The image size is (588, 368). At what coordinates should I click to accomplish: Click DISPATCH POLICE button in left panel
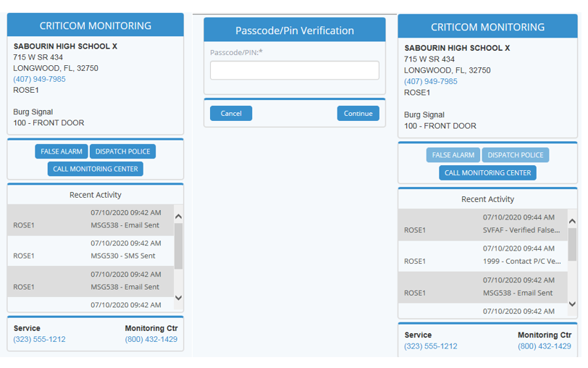(x=122, y=151)
